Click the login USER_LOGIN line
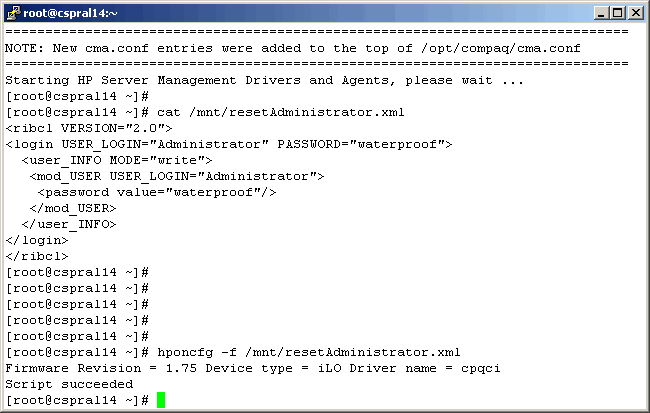Image resolution: width=650 pixels, height=413 pixels. pyautogui.click(x=229, y=144)
